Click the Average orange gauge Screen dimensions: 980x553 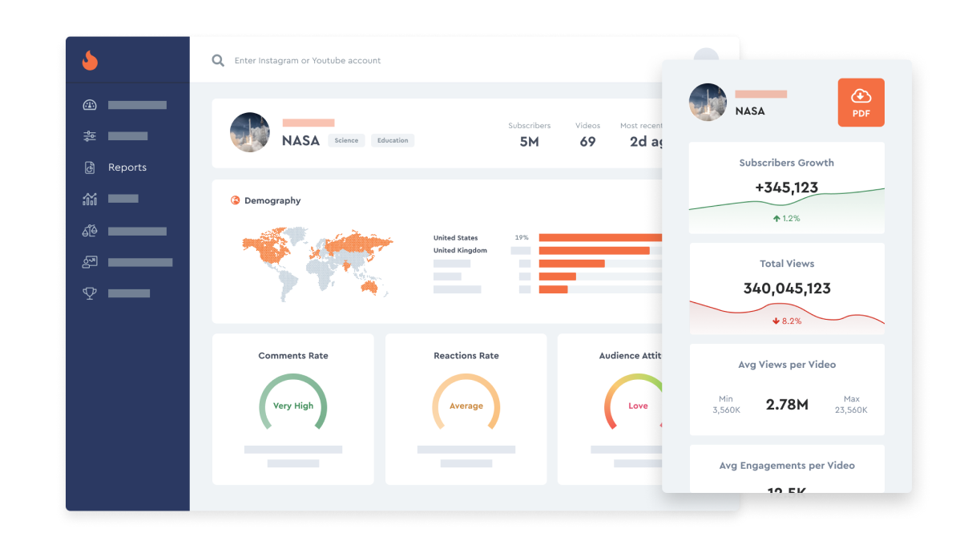coord(466,403)
